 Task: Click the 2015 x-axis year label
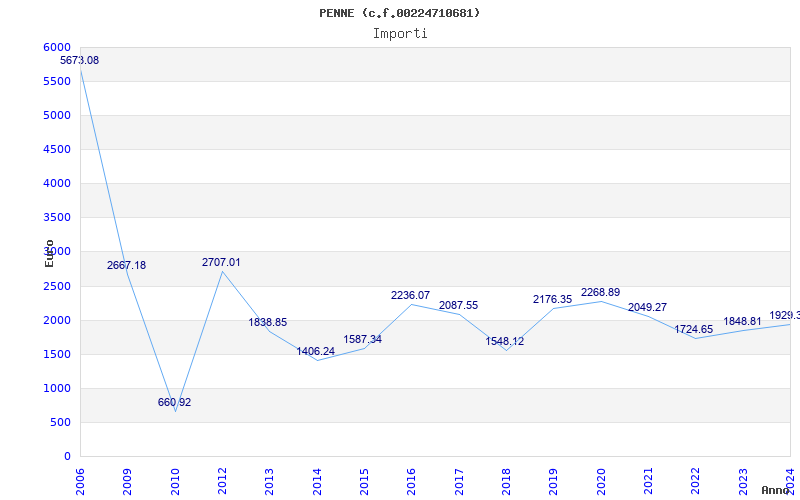point(364,481)
